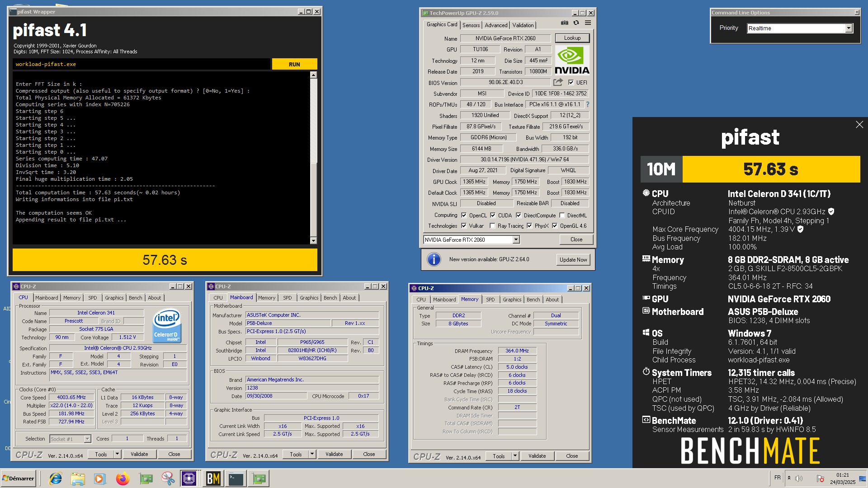868x488 pixels.
Task: Open Graphics tab in the CPU-tab CPU-Z window
Action: pos(114,298)
